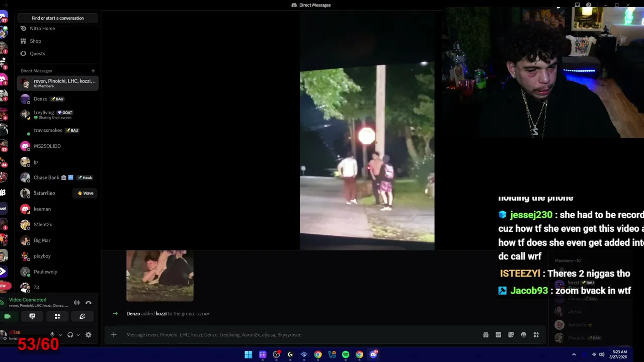The width and height of the screenshot is (644, 362).
Task: Open direct message with jp
Action: click(58, 162)
